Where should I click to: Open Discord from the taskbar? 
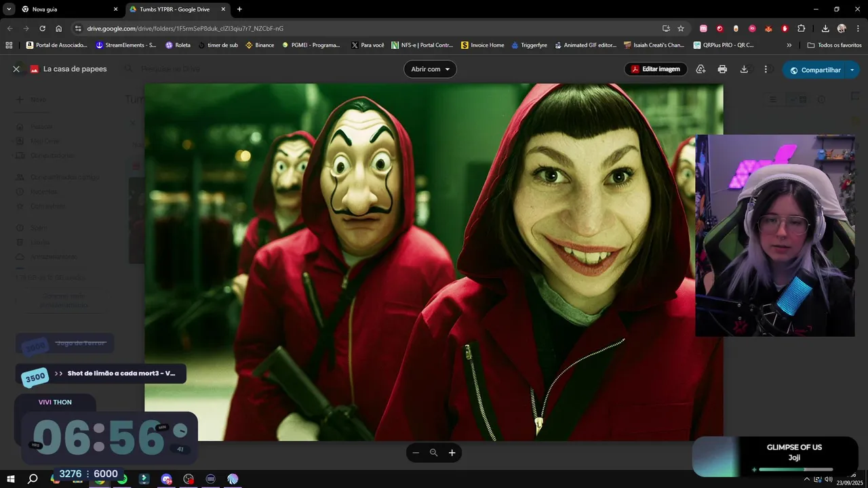point(166,479)
